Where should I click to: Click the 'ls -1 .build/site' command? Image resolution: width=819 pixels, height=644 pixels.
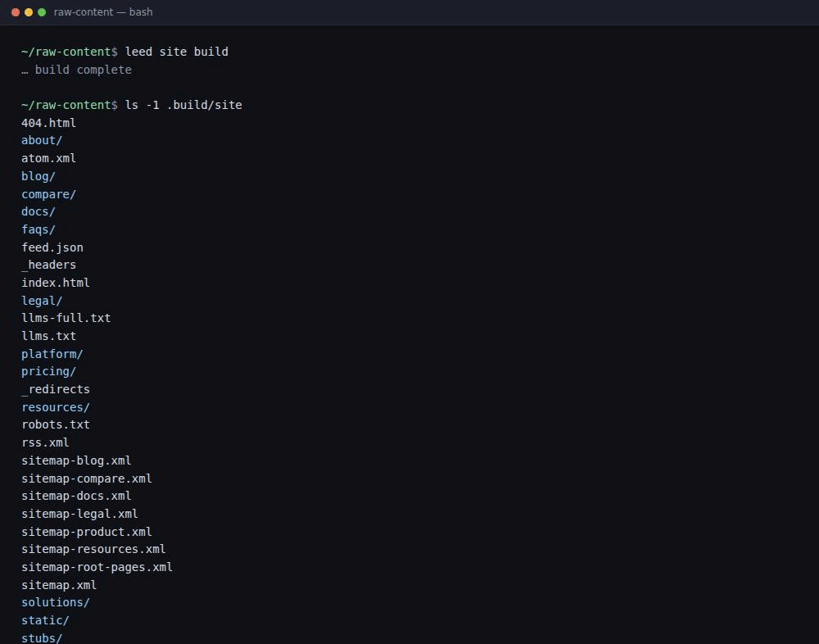(183, 105)
